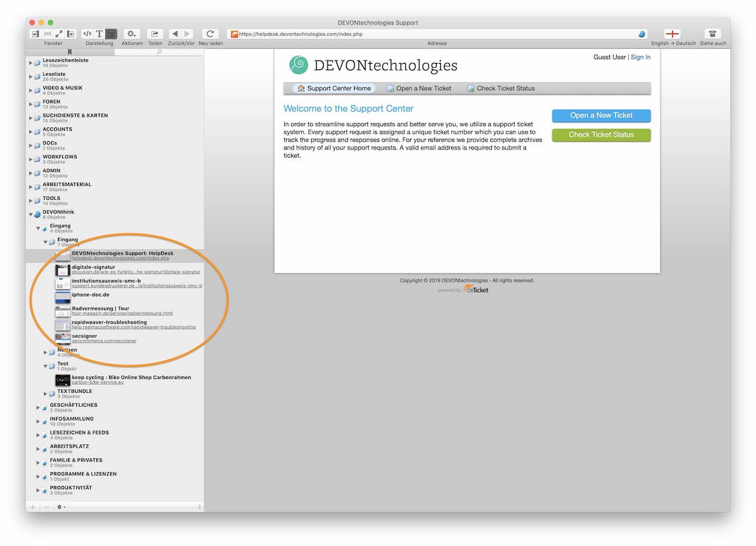Expand the TEXTBUNDLE folder

[x=45, y=393]
